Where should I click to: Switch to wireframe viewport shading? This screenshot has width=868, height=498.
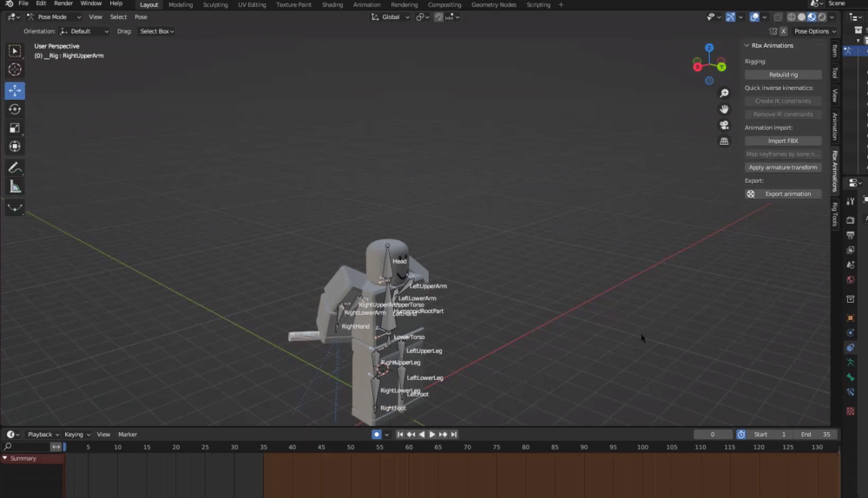(x=792, y=17)
